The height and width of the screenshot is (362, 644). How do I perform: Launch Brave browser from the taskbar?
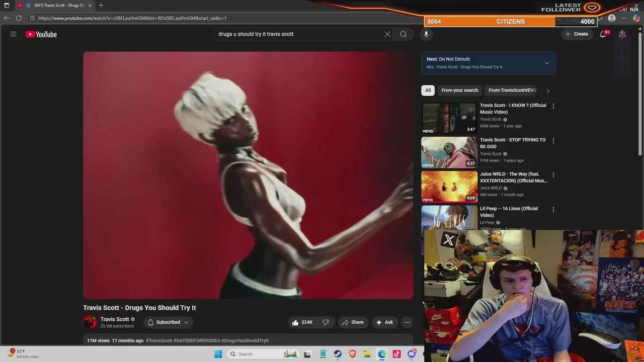353,354
